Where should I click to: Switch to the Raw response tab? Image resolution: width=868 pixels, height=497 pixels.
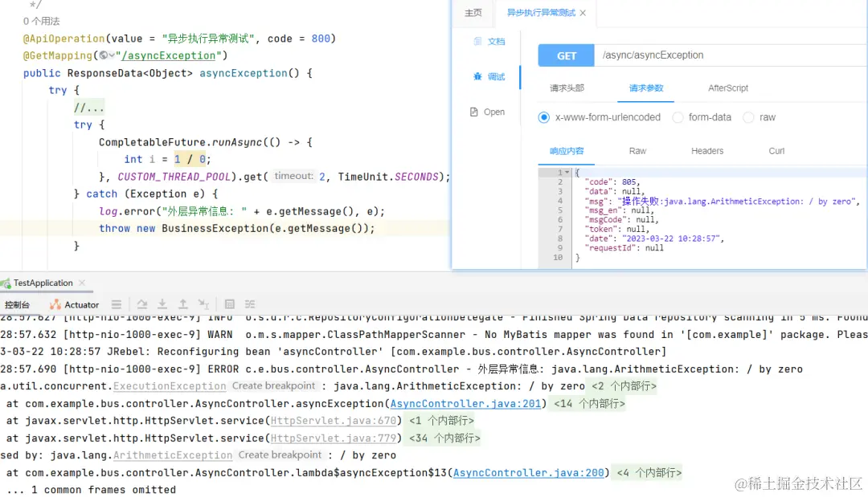[x=637, y=151]
